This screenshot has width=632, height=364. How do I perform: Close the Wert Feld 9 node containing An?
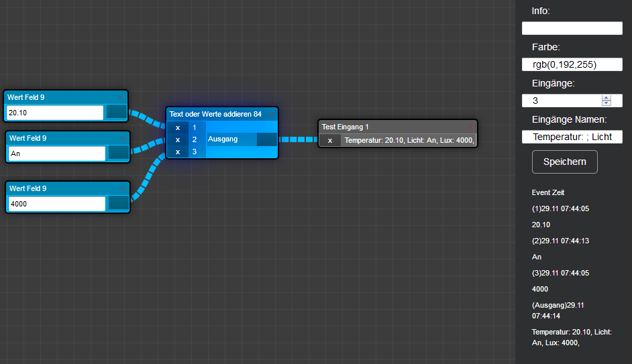(123, 139)
